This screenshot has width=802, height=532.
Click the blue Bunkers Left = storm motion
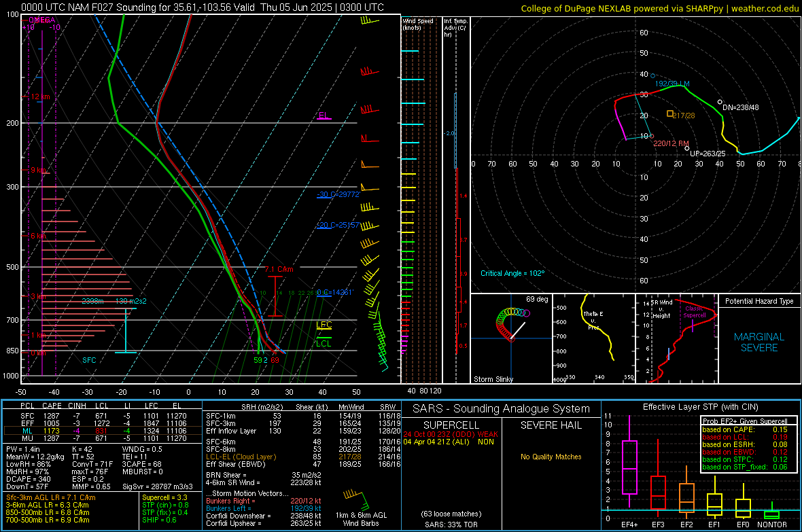[264, 508]
